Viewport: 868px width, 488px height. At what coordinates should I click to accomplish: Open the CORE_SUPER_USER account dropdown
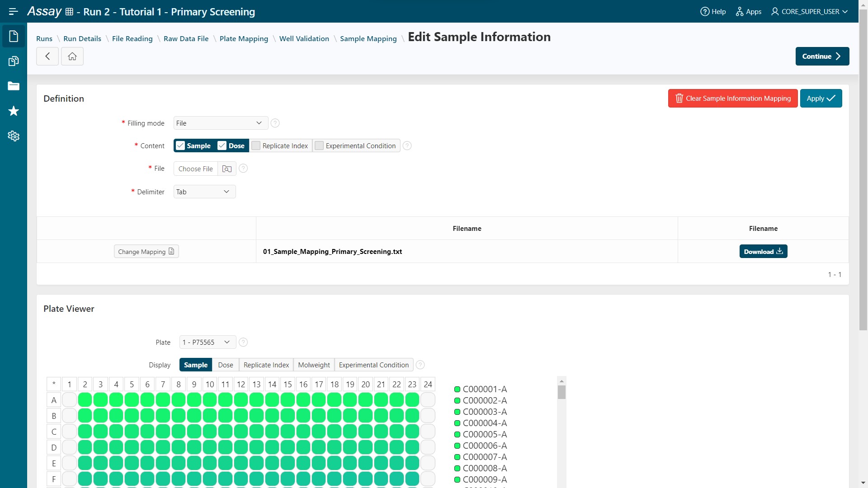click(x=809, y=12)
